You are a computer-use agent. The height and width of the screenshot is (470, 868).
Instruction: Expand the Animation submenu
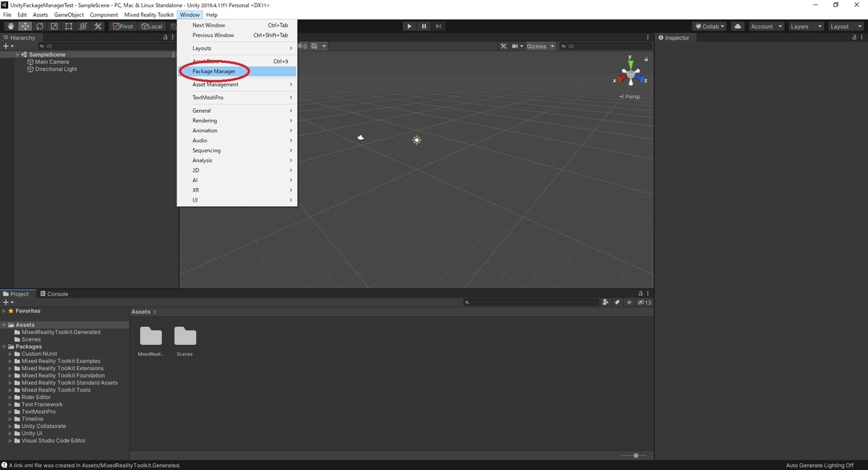pos(237,131)
